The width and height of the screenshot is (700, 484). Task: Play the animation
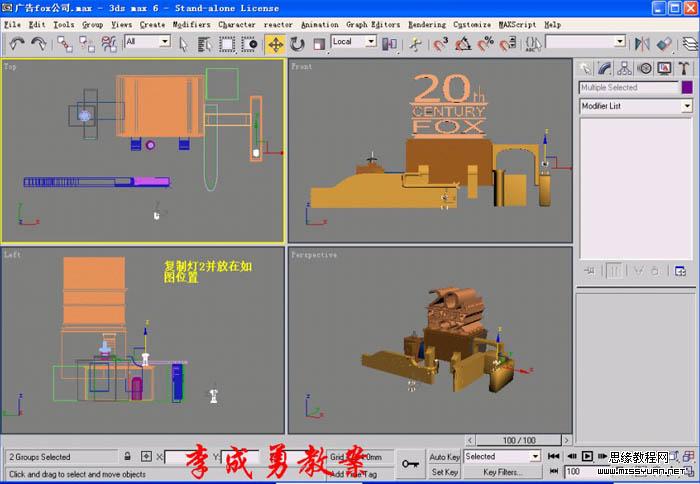[588, 456]
